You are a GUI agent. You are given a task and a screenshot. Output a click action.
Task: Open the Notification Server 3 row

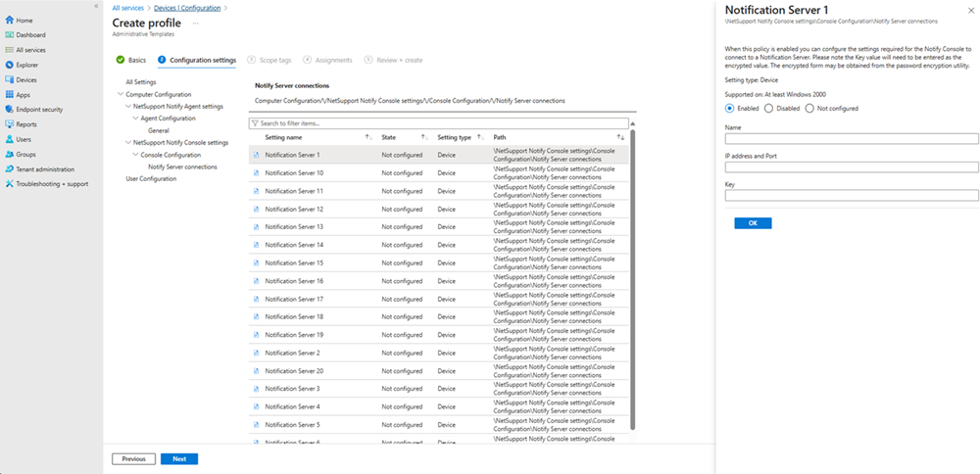(x=439, y=389)
